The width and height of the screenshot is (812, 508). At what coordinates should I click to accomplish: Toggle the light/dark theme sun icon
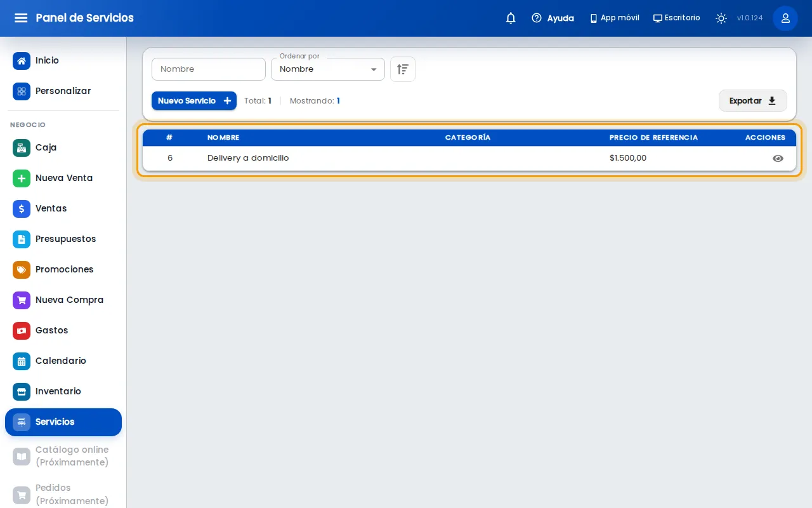click(x=721, y=18)
